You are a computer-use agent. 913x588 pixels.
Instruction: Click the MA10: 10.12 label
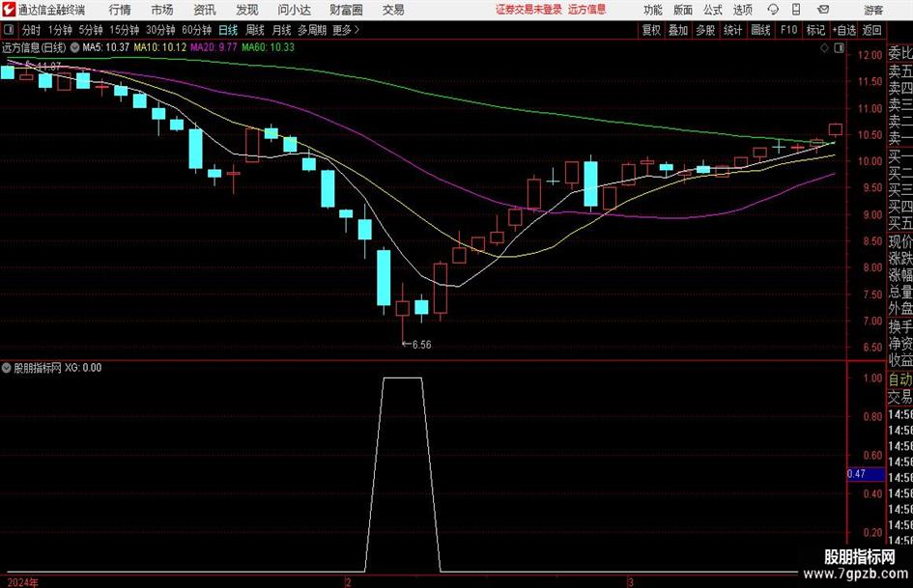pyautogui.click(x=160, y=47)
